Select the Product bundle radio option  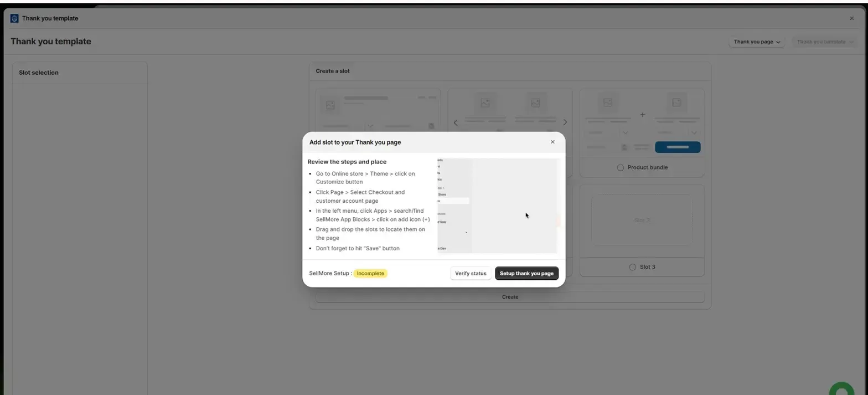(x=620, y=167)
